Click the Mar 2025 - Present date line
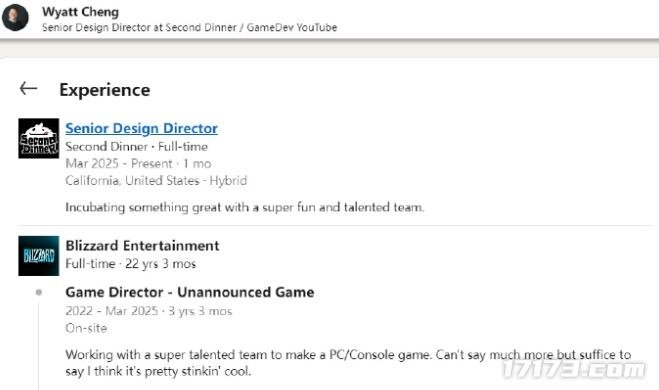659x390 pixels. coord(138,163)
